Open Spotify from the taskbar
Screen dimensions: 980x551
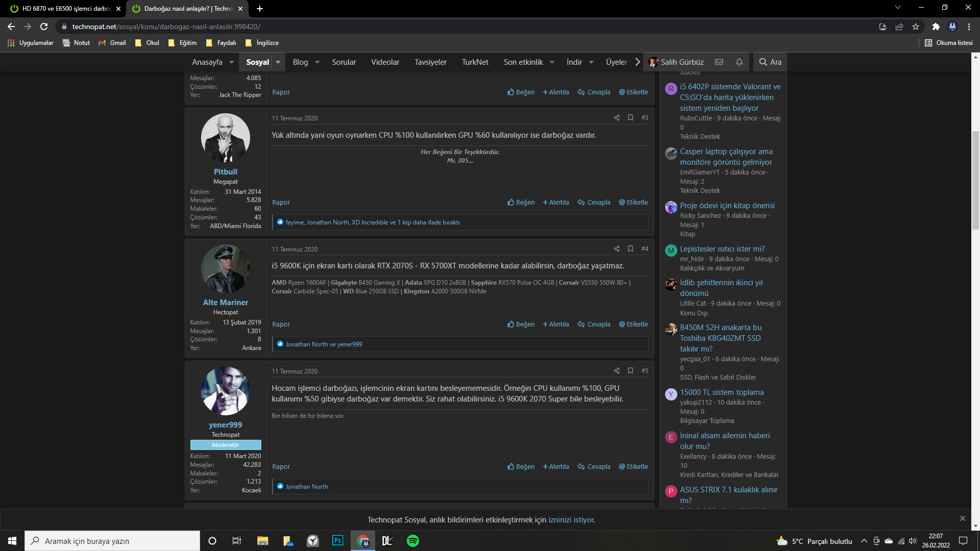412,541
